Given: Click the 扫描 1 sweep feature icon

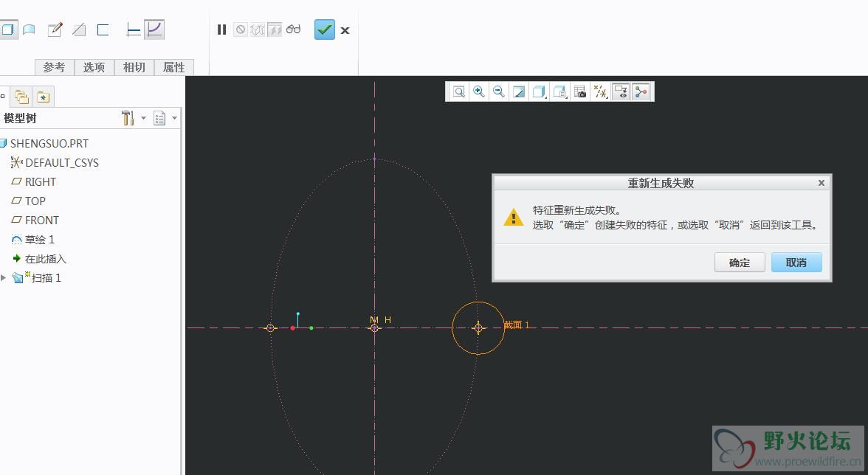Looking at the screenshot, I should (19, 277).
